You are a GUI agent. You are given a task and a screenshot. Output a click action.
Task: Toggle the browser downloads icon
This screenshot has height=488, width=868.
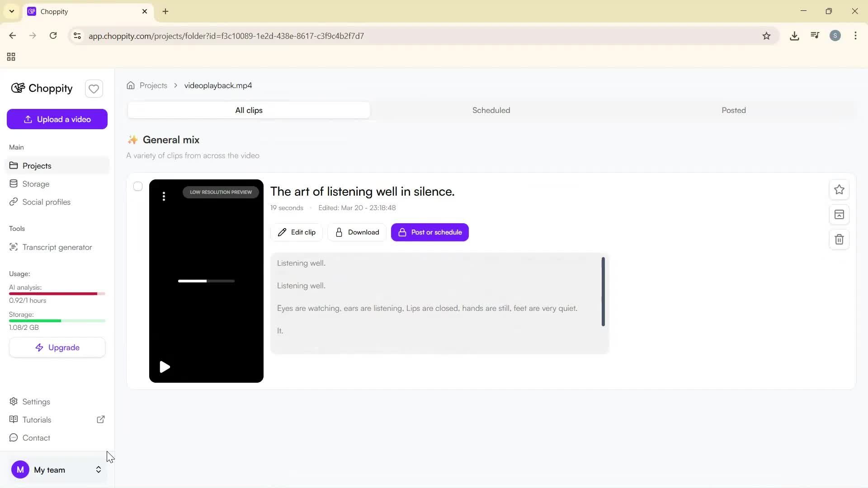794,36
